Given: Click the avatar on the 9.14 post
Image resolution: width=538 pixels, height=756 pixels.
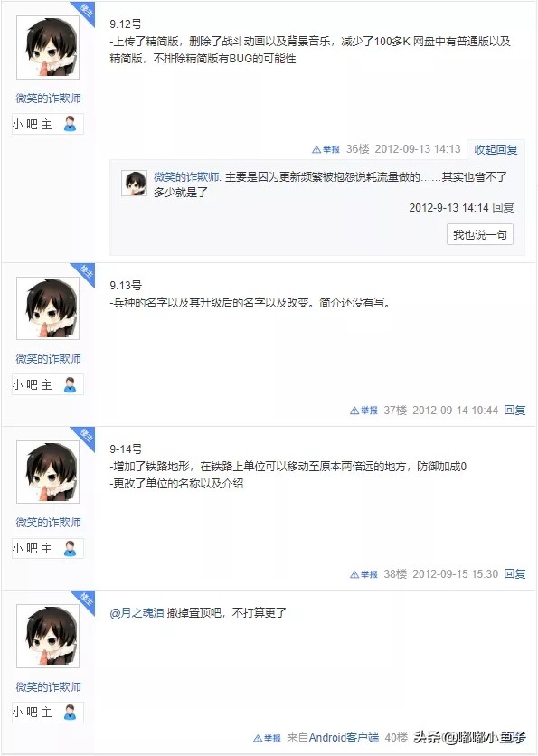Looking at the screenshot, I should 47,470.
